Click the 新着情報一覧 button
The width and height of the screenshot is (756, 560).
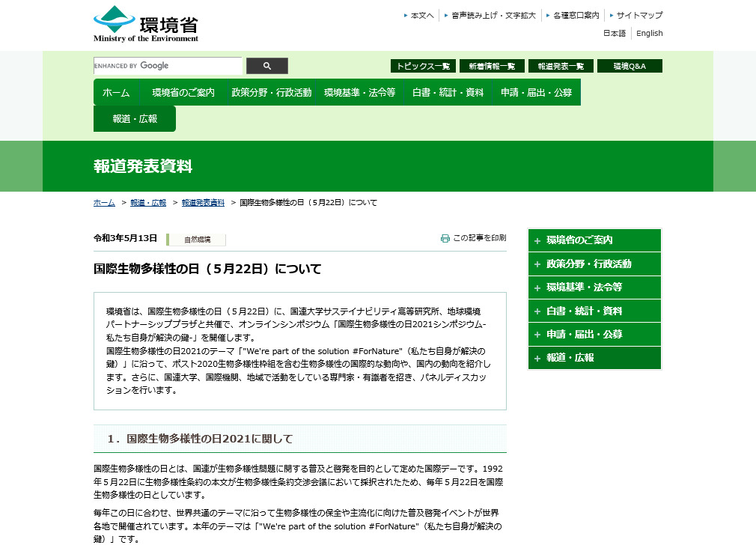492,66
